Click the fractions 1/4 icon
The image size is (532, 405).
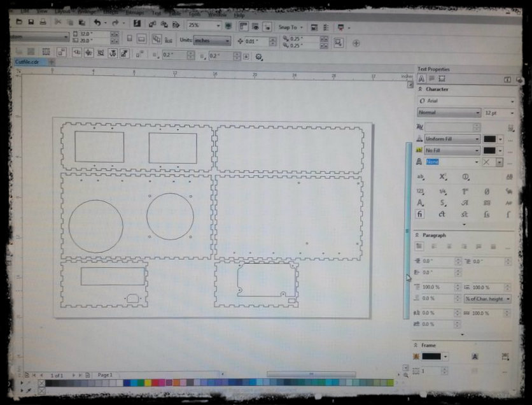pos(442,192)
